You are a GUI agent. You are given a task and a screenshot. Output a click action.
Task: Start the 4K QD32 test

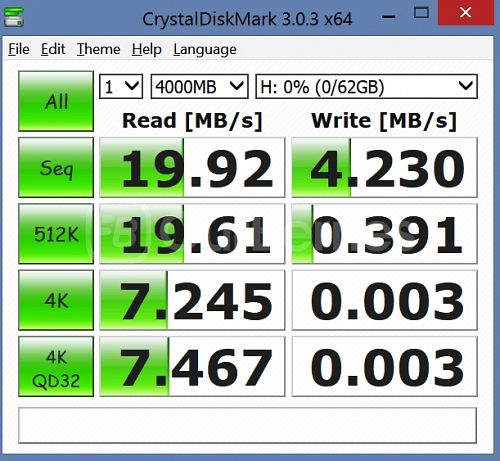point(56,366)
